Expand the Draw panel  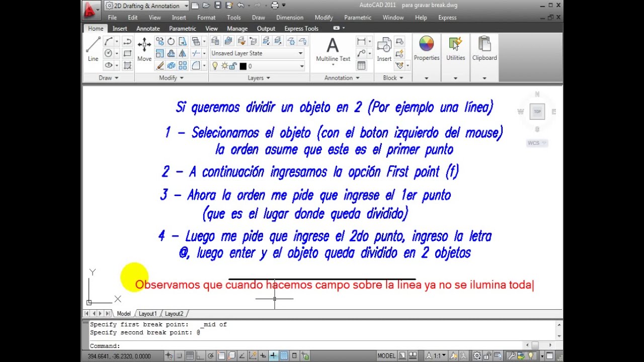[109, 78]
